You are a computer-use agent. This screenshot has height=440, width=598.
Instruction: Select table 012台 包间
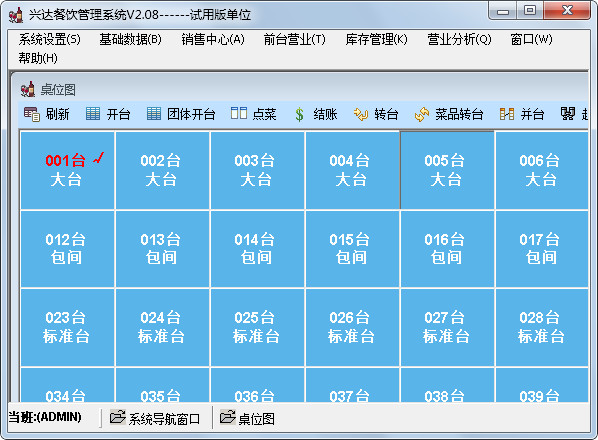click(67, 249)
